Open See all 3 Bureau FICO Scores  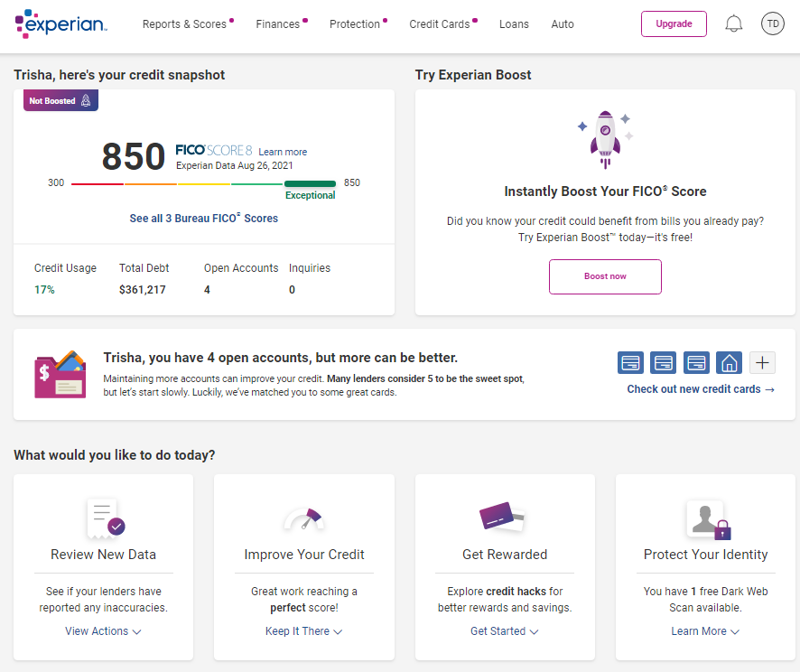pyautogui.click(x=203, y=219)
